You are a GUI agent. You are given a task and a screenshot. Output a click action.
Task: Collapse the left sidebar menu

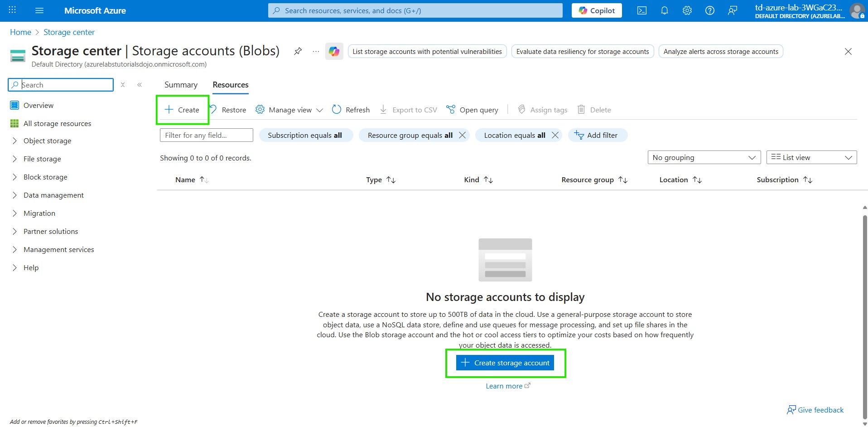140,85
